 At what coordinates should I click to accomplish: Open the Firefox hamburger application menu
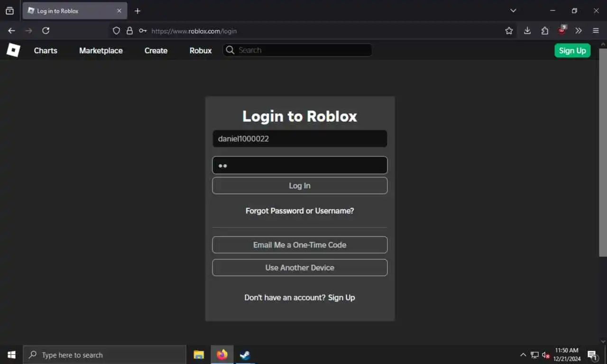[596, 31]
